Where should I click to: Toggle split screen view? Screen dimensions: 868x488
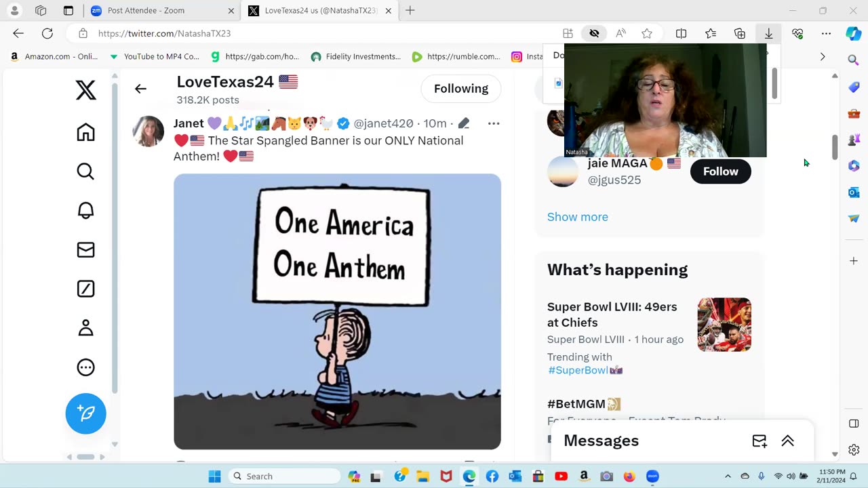pyautogui.click(x=681, y=33)
